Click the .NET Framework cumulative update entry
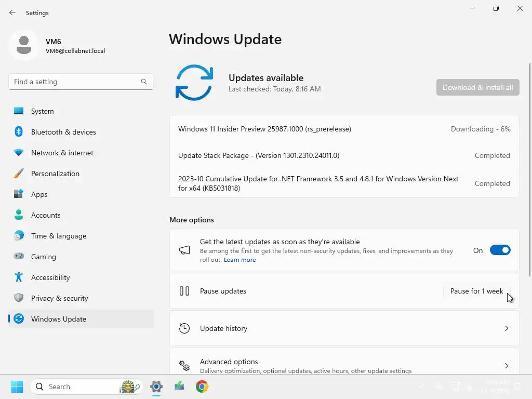This screenshot has height=399, width=532. (344, 183)
